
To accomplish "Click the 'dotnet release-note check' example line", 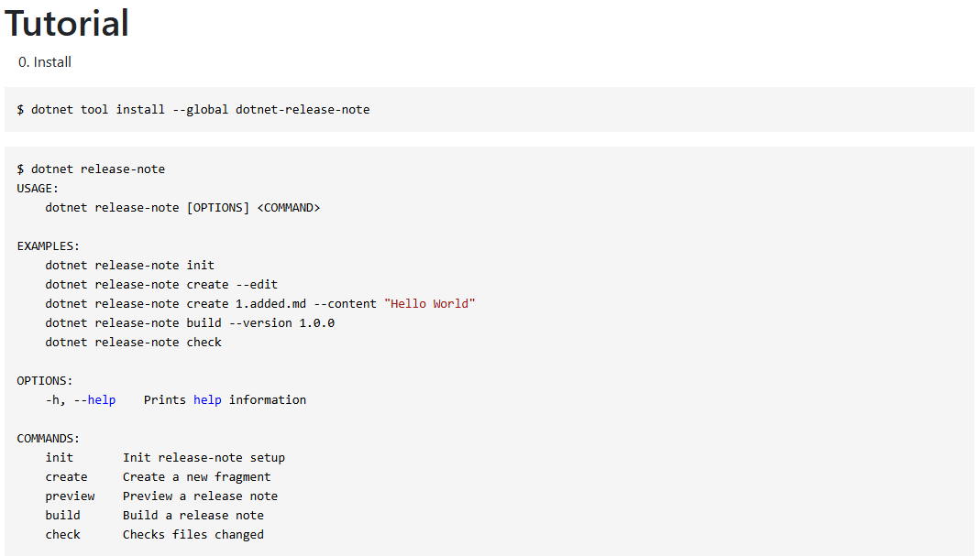I will [133, 343].
